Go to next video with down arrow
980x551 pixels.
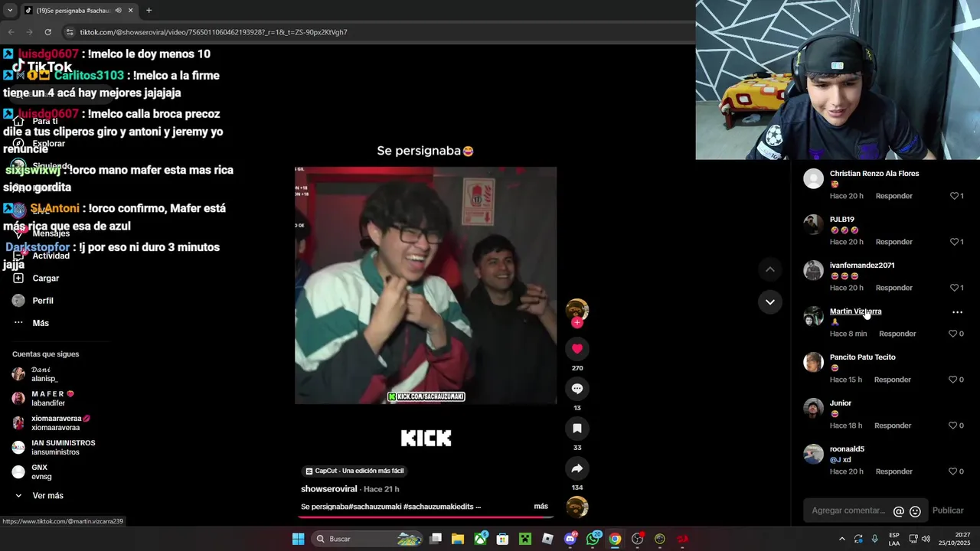click(770, 302)
